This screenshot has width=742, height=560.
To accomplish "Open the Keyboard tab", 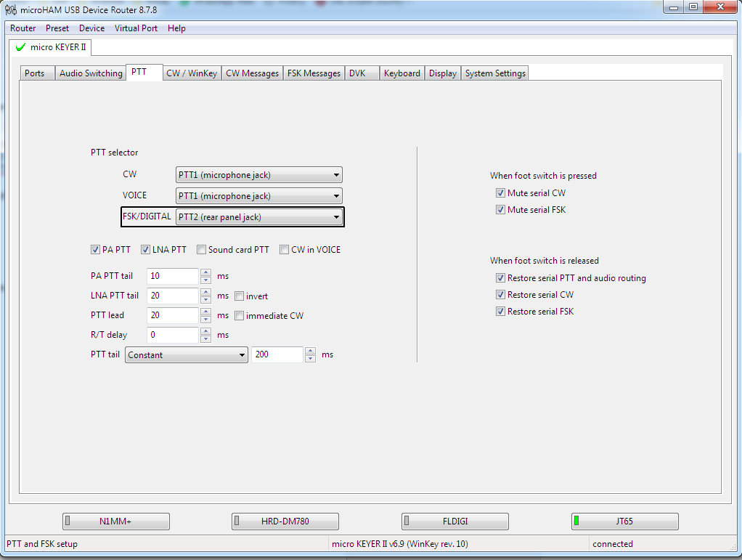I will click(x=402, y=73).
